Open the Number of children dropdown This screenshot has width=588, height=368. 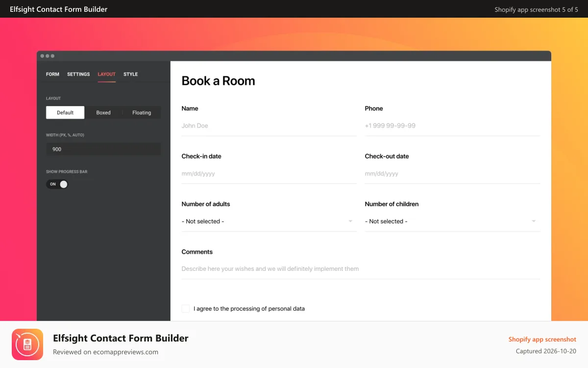click(452, 221)
